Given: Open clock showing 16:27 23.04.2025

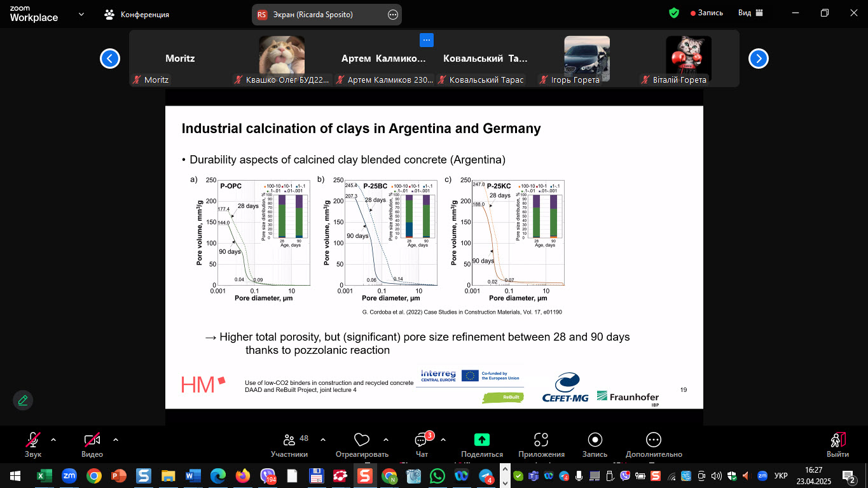Looking at the screenshot, I should point(813,476).
